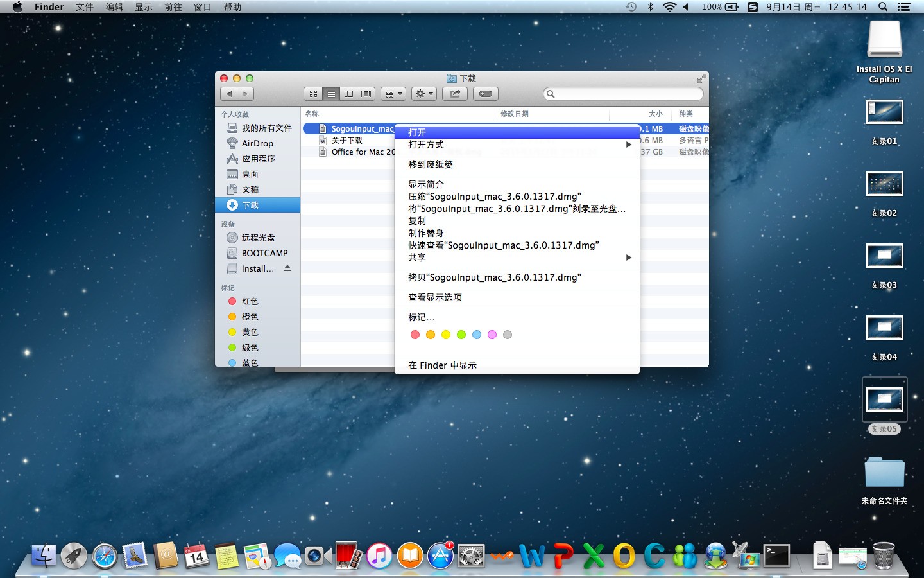Choose 显示简介 in context menu
Viewport: 924px width, 578px height.
(517, 184)
